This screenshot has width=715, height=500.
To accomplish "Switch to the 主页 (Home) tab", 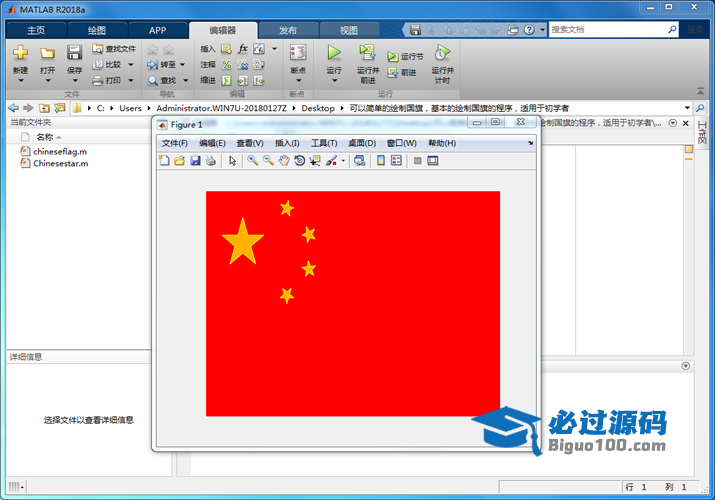I will [36, 31].
